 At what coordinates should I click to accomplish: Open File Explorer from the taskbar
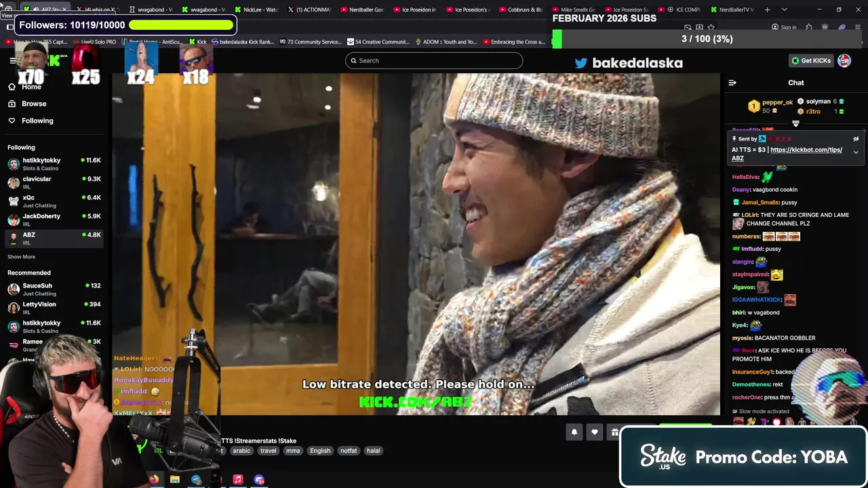pos(175,480)
